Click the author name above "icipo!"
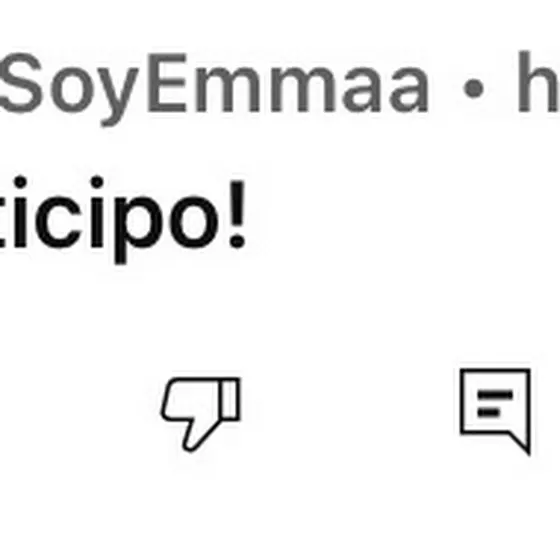The width and height of the screenshot is (560, 560). tap(214, 88)
